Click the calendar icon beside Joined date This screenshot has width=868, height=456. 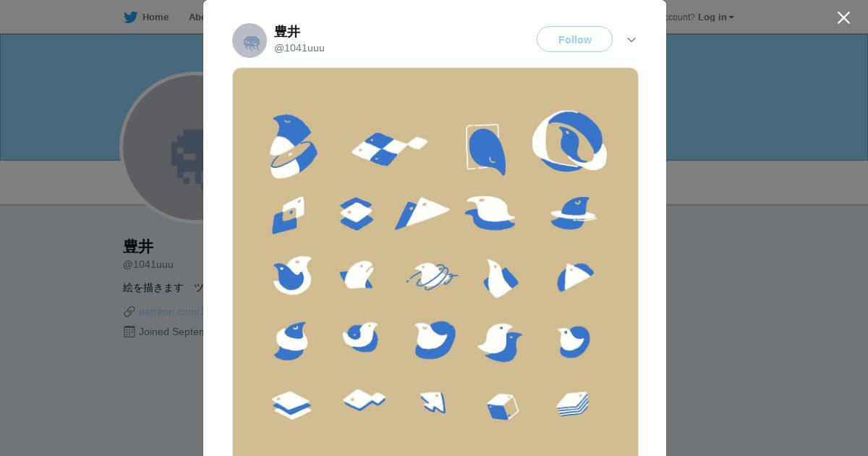129,332
